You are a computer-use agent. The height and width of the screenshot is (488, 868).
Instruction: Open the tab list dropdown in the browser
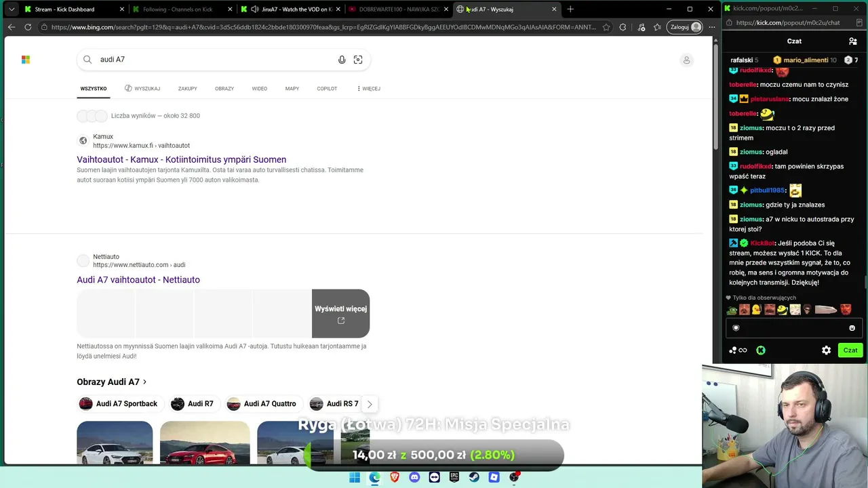pos(12,9)
